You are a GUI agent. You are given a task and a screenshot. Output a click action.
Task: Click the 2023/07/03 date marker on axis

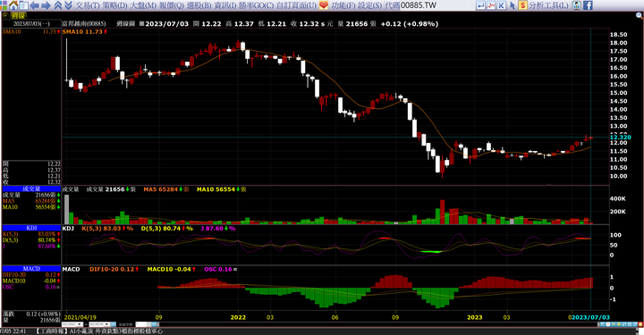(590, 317)
